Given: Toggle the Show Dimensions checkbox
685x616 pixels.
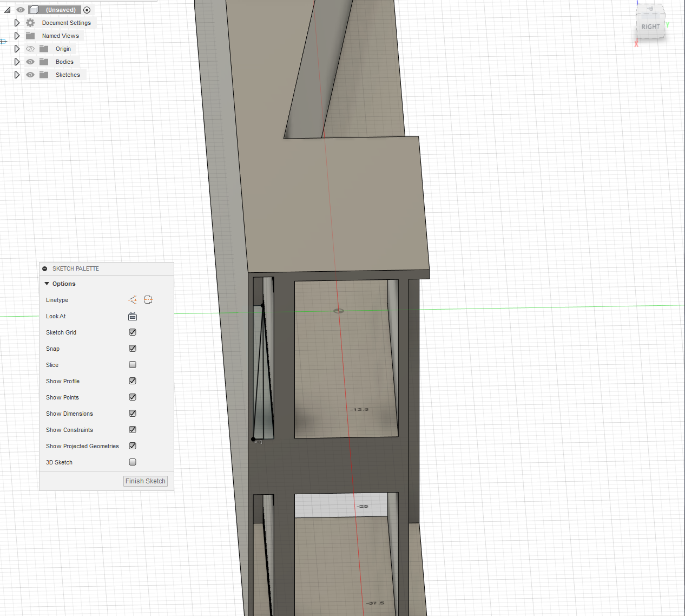Looking at the screenshot, I should tap(133, 414).
